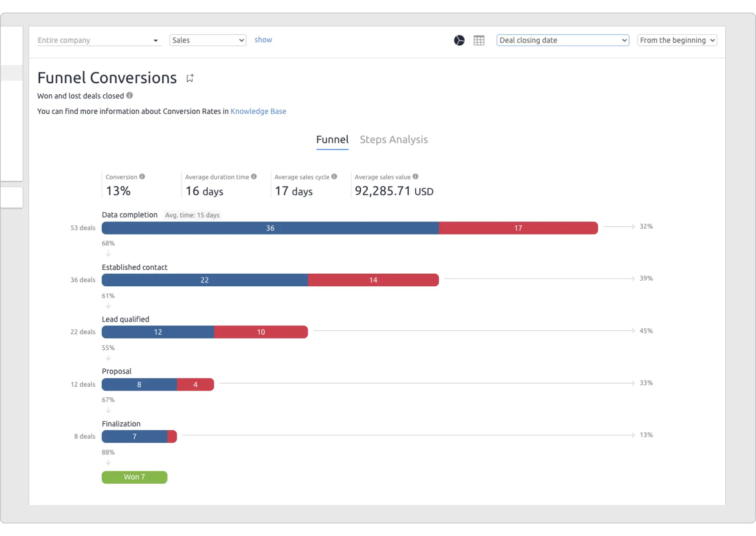Select the Funnel tab
Viewport: 756px width, 536px height.
(332, 140)
